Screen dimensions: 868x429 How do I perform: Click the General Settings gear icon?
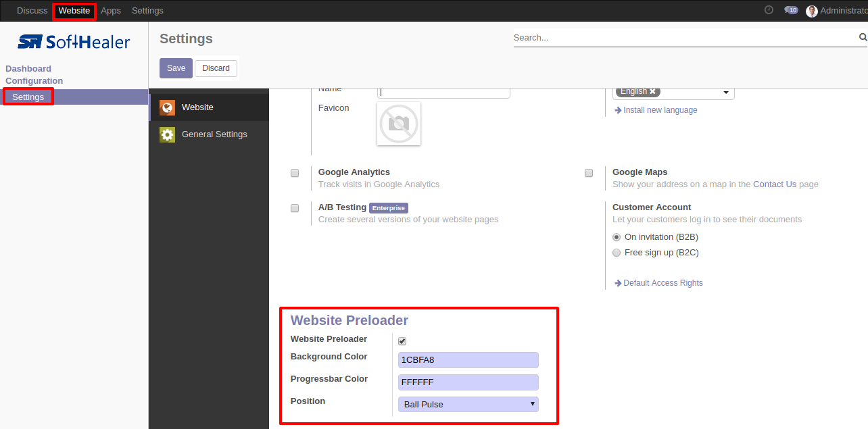(x=167, y=134)
